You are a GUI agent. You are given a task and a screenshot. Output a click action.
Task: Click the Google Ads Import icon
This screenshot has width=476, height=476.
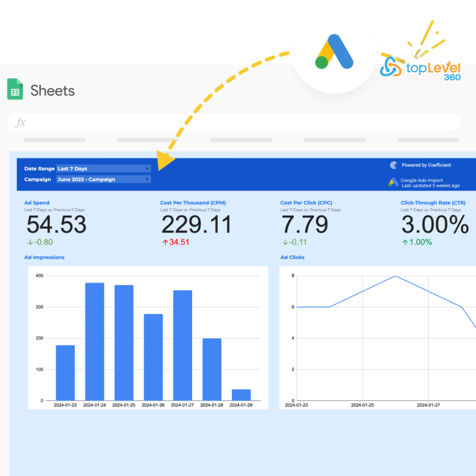point(392,183)
